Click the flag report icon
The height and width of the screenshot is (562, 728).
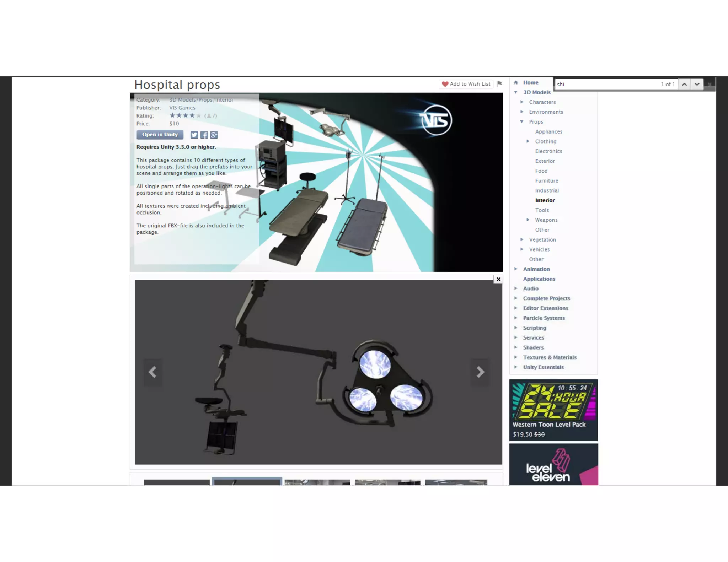pos(499,84)
